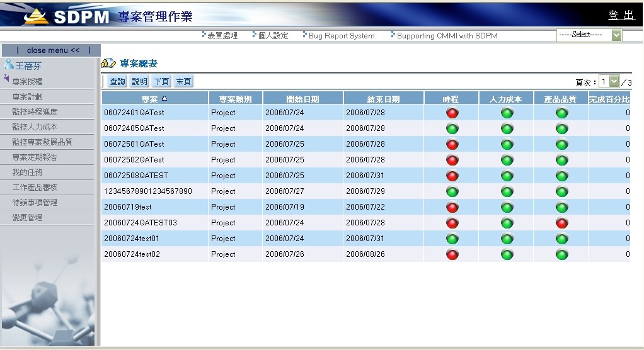Open the Bug Report System link
Image resolution: width=644 pixels, height=350 pixels.
click(x=341, y=36)
